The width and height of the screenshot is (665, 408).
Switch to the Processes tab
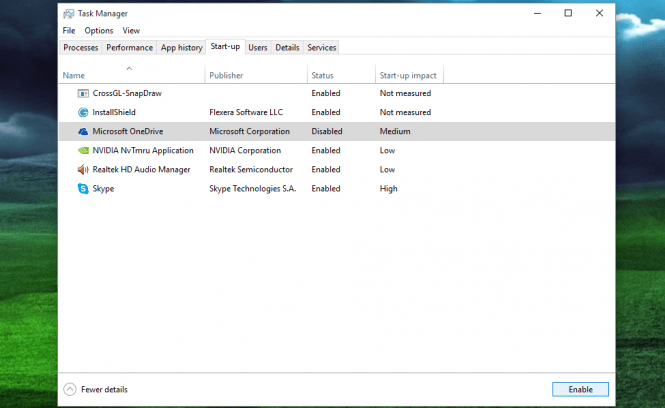[x=81, y=48]
